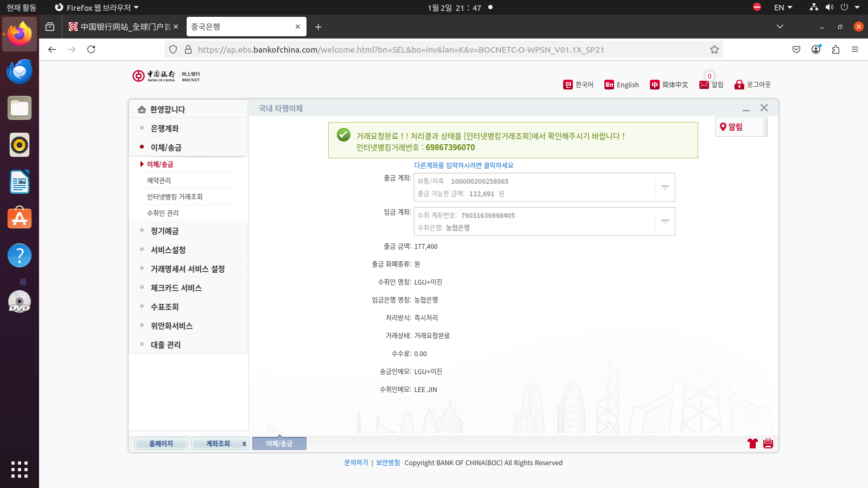The height and width of the screenshot is (488, 868).
Task: Click the 알림 location pin button
Action: click(731, 127)
